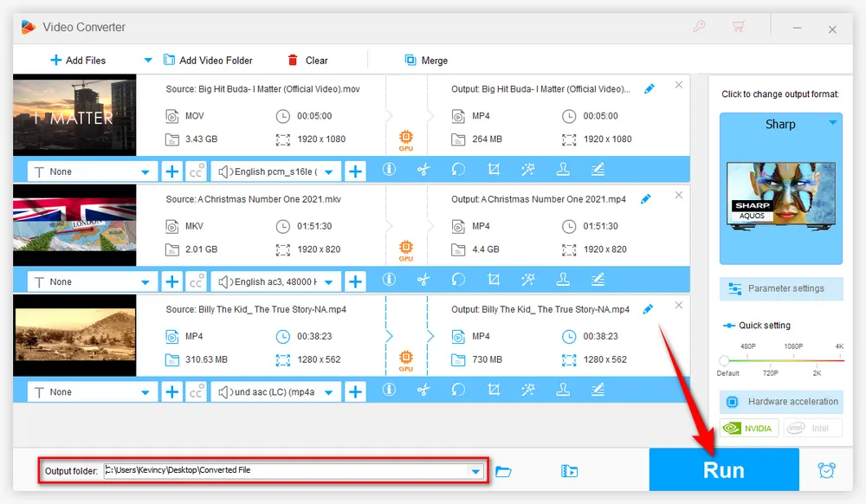Toggle closed captions for A Christmas Number One
Screen dimensions: 866x504
pyautogui.click(x=196, y=282)
